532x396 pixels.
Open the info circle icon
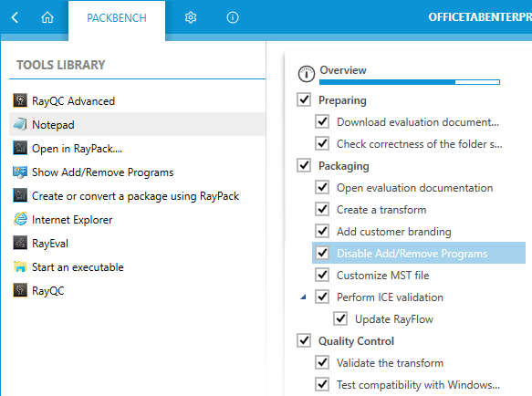[233, 17]
